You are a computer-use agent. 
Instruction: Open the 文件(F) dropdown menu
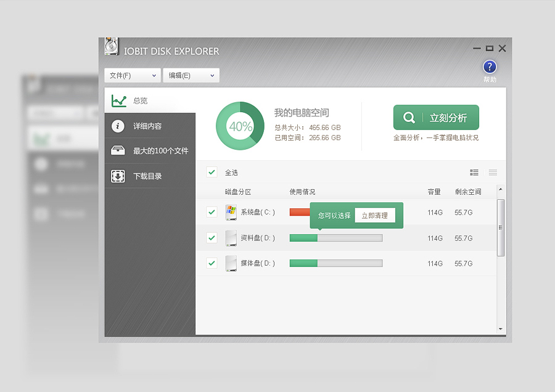click(x=133, y=75)
